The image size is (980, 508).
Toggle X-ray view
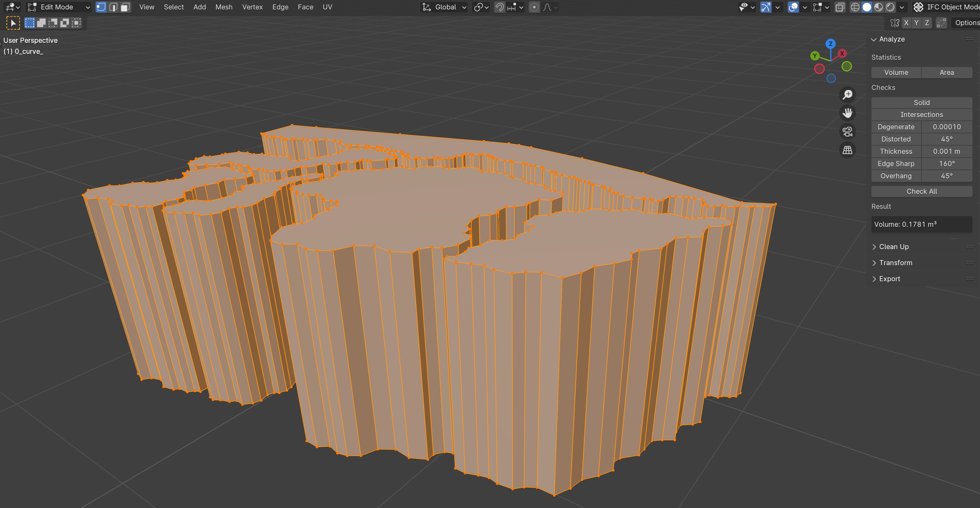(x=840, y=7)
